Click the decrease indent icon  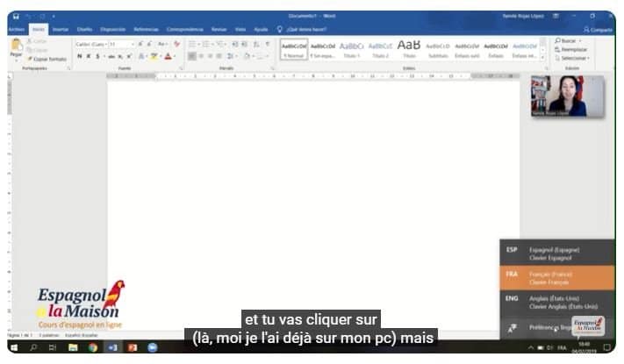pyautogui.click(x=235, y=44)
